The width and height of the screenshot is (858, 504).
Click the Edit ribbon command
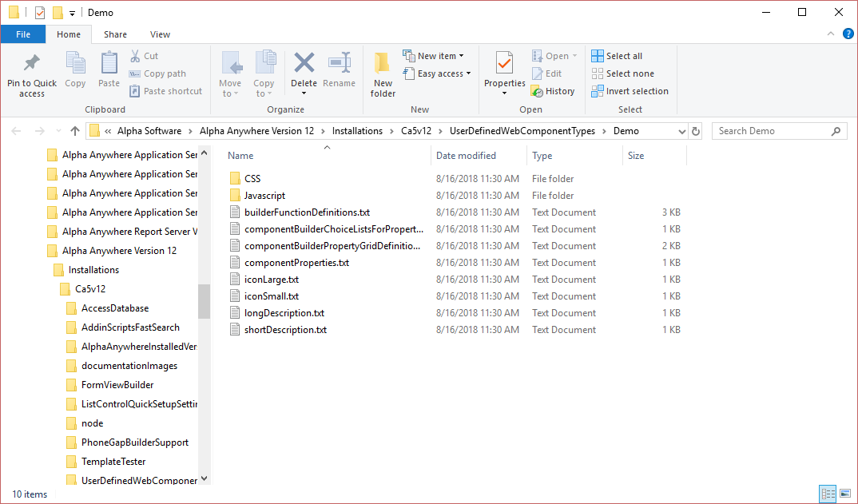pyautogui.click(x=546, y=73)
